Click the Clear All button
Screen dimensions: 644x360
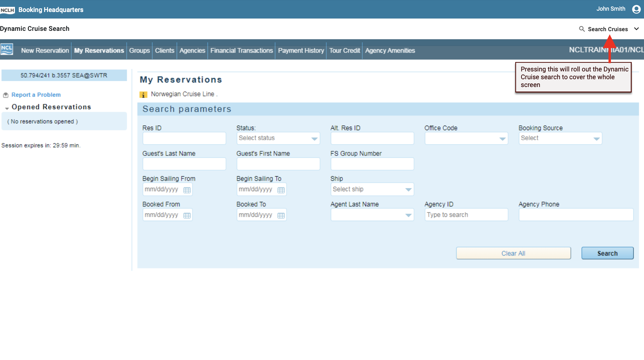[x=513, y=253]
